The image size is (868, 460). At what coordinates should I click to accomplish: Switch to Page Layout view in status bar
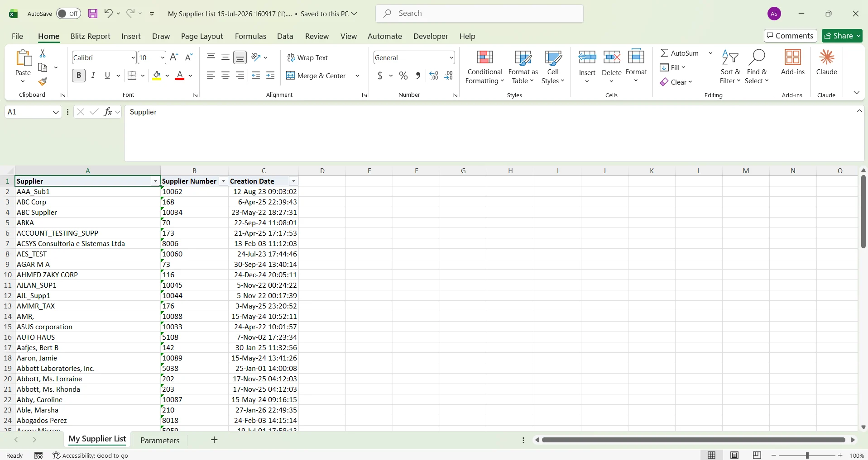point(734,455)
